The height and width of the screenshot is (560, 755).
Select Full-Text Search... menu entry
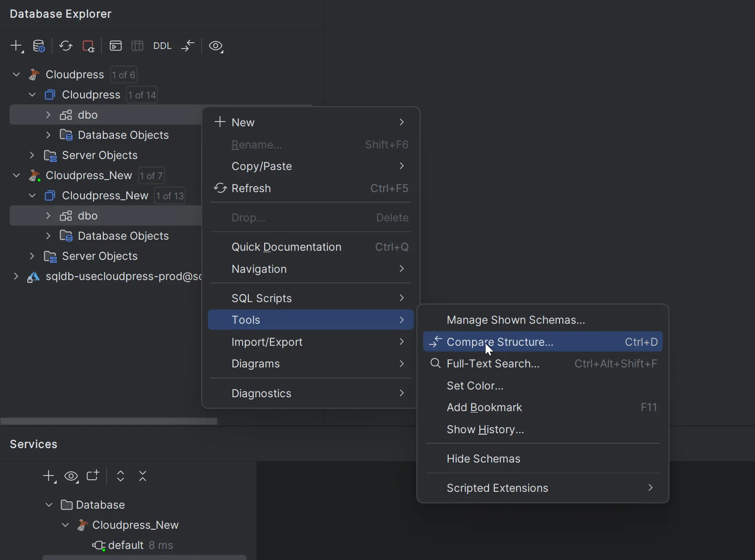[x=543, y=364]
